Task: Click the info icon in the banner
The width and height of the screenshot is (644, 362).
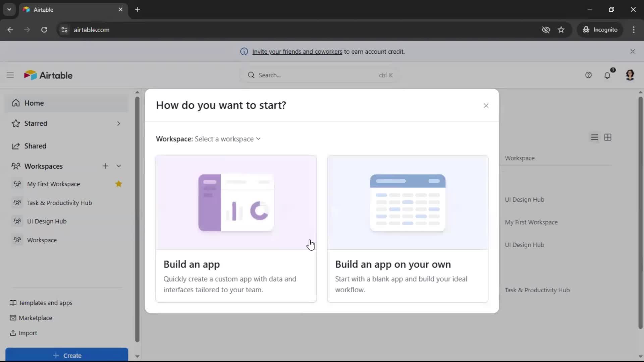Action: click(244, 51)
